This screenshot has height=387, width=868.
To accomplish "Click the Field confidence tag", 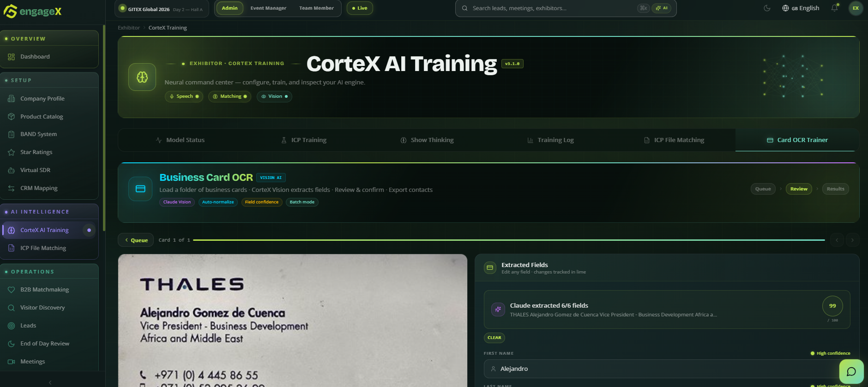I will (261, 202).
